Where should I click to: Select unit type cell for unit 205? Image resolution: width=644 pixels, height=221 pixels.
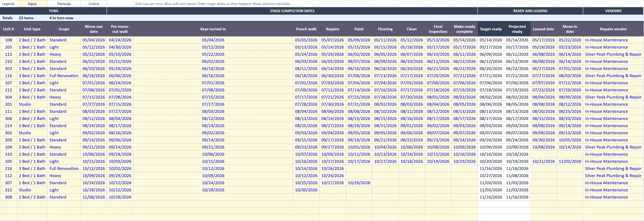[32, 47]
